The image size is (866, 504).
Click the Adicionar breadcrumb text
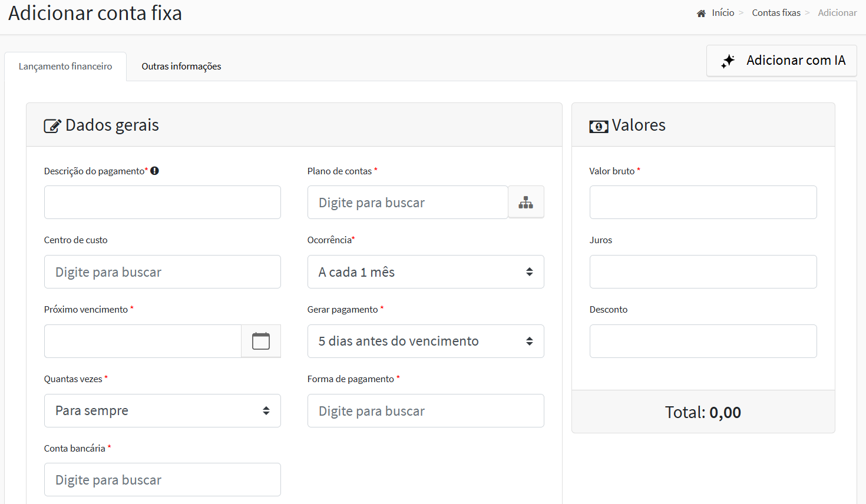837,13
